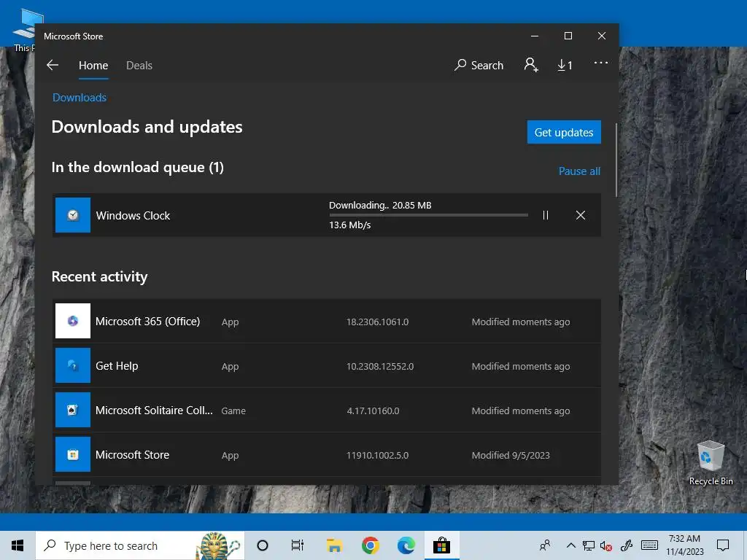The image size is (747, 560).
Task: Select version 4.17.10160.0 text
Action: pyautogui.click(x=373, y=411)
